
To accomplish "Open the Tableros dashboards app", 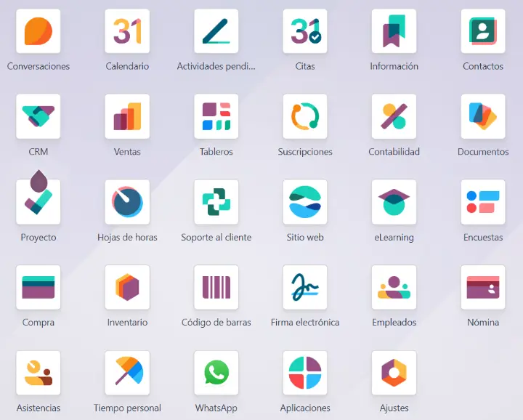I will coord(216,116).
